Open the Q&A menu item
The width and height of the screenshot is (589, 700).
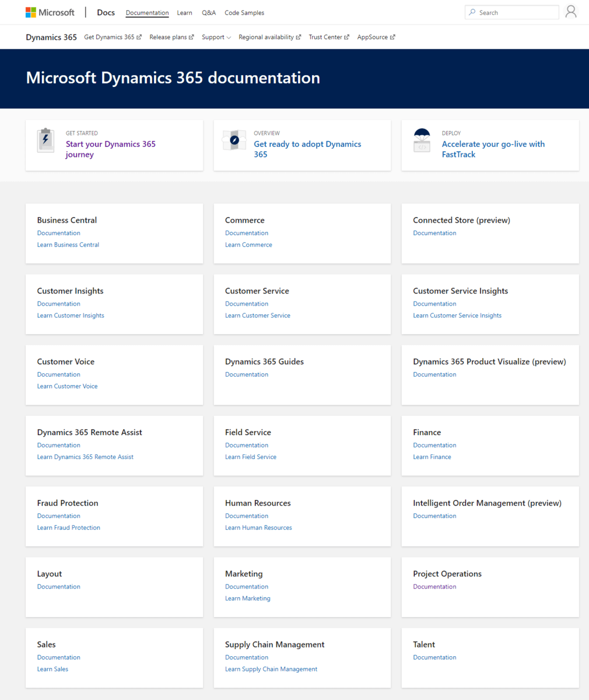pyautogui.click(x=208, y=13)
